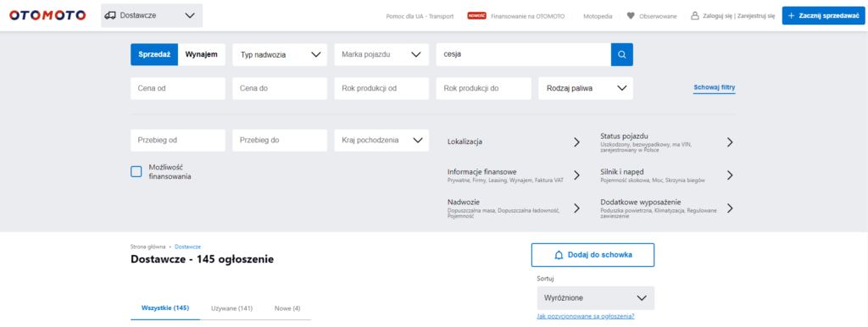The width and height of the screenshot is (868, 327).
Task: Switch to the Używane (141) tab
Action: tap(232, 308)
